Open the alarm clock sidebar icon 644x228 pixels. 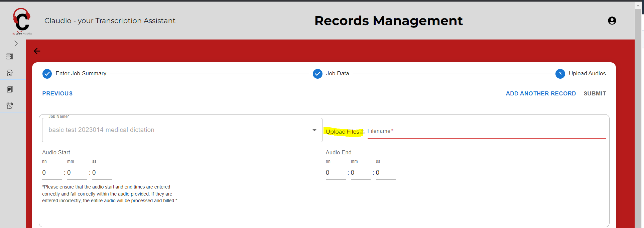[x=10, y=106]
